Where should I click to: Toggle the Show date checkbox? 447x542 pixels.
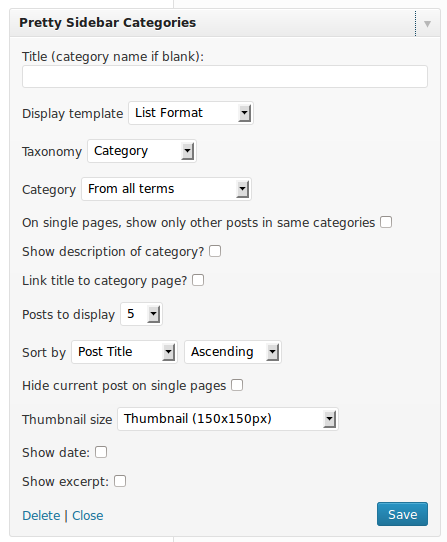click(101, 452)
